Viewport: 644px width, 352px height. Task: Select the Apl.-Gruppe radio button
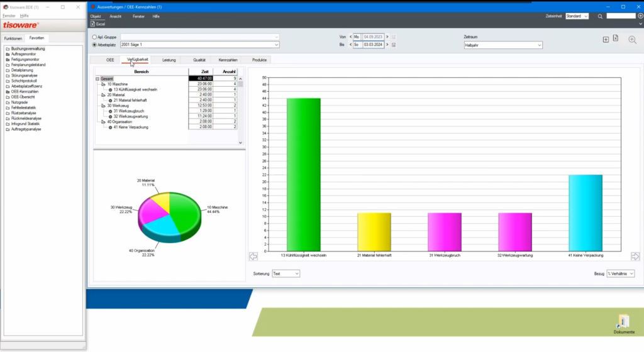[94, 37]
